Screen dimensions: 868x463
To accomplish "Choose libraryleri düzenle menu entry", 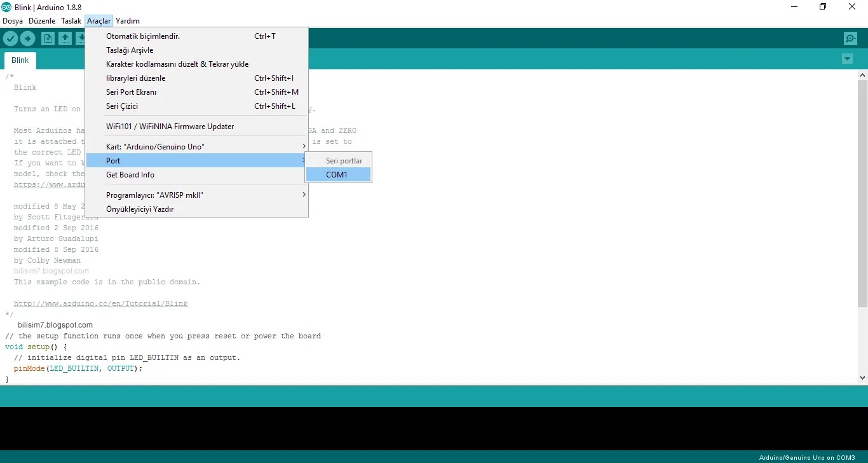I will (x=197, y=78).
